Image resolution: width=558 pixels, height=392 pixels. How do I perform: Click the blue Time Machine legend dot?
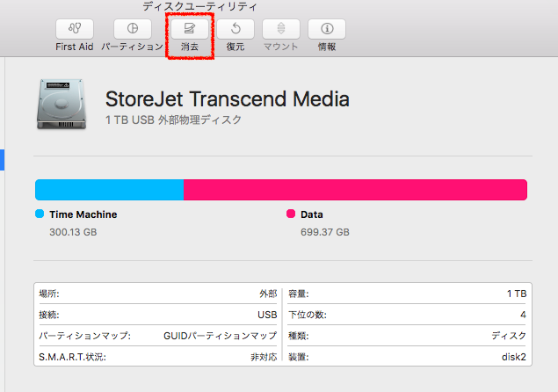40,214
